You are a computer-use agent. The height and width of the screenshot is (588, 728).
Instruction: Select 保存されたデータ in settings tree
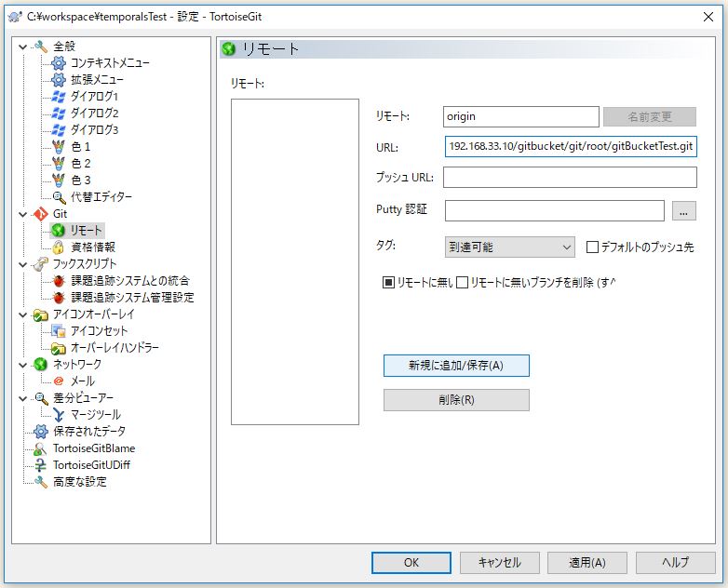(x=89, y=432)
